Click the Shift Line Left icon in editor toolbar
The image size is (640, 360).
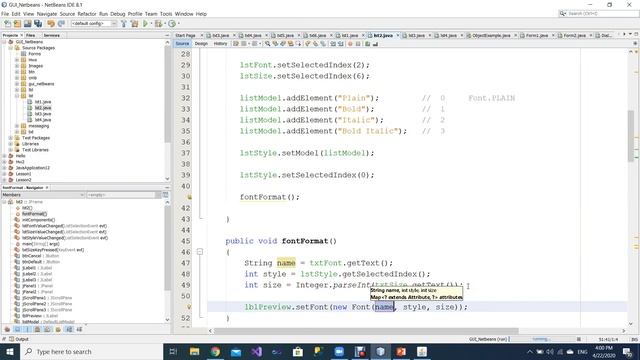333,44
